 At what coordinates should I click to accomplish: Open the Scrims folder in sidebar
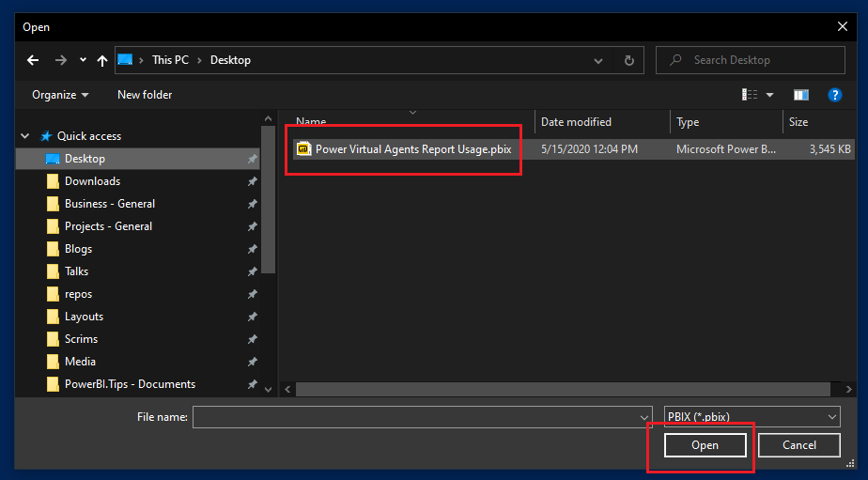81,339
